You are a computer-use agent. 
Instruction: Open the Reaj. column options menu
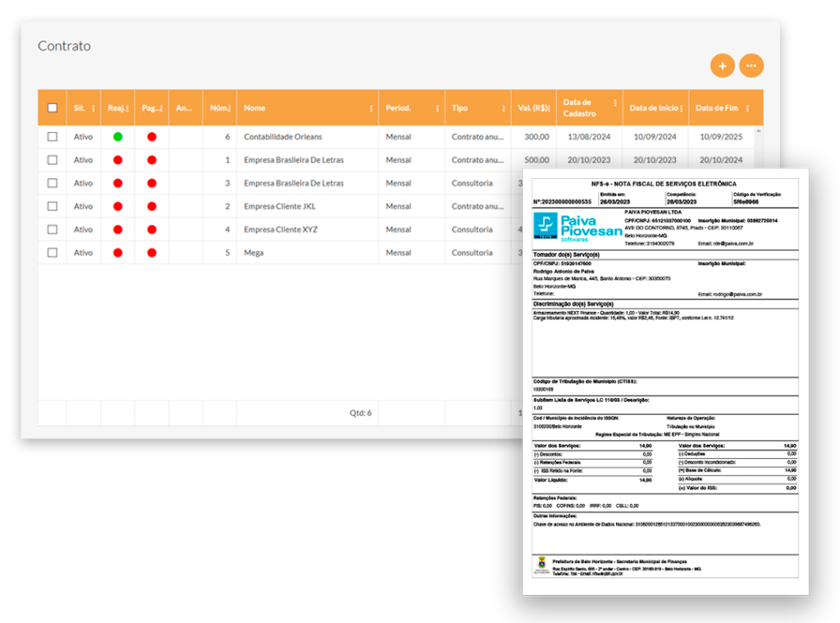[x=127, y=108]
